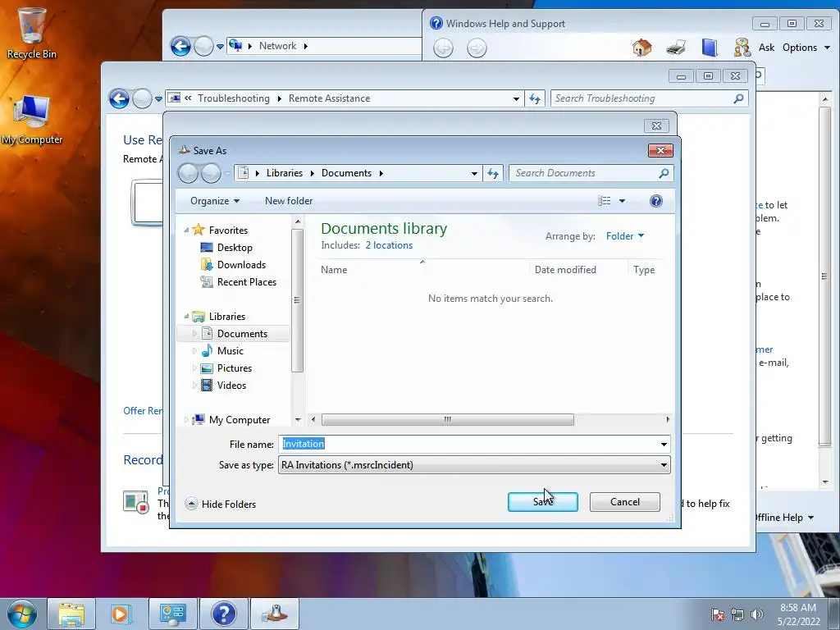Click Documents in Save As breadcrumb

[346, 173]
